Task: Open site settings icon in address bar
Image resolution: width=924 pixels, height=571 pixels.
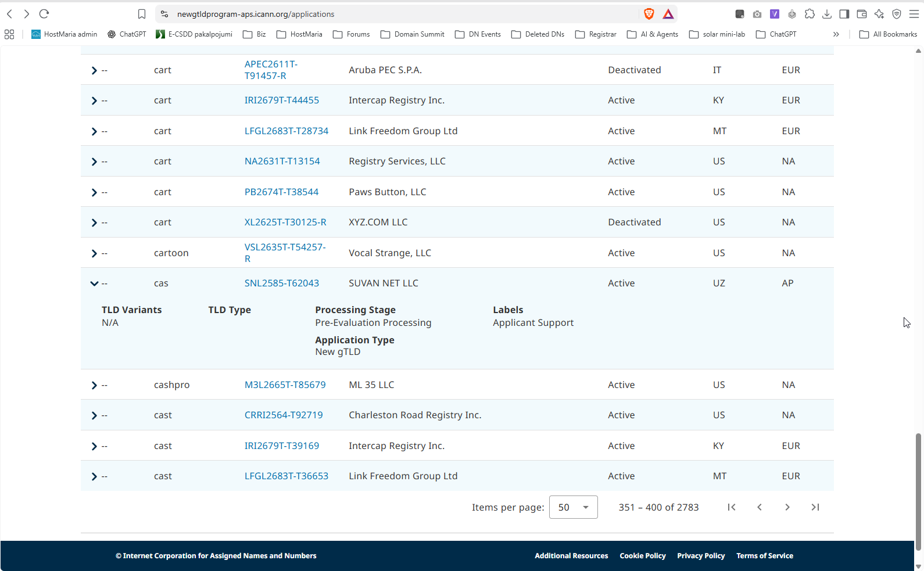Action: coord(164,14)
